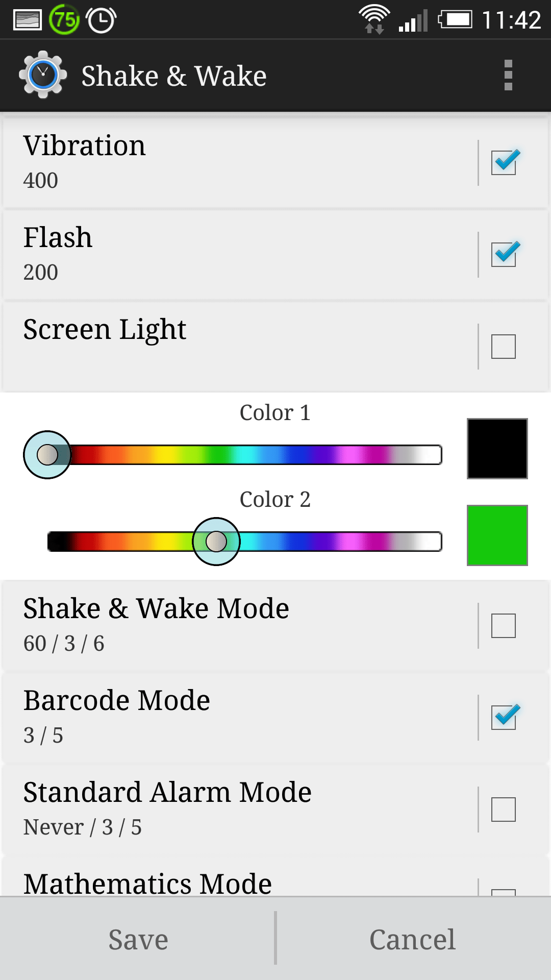This screenshot has height=980, width=551.
Task: Enable Standard Alarm Mode checkbox
Action: coord(504,810)
